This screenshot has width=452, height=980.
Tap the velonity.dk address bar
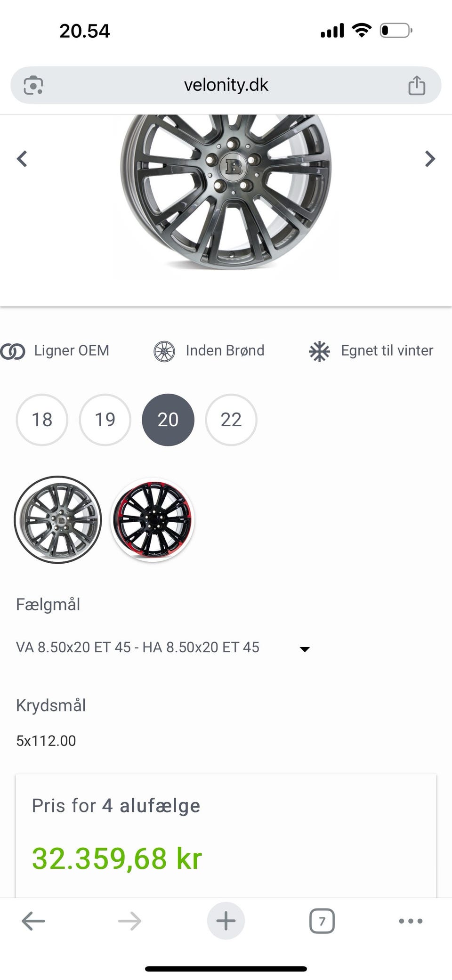tap(226, 85)
